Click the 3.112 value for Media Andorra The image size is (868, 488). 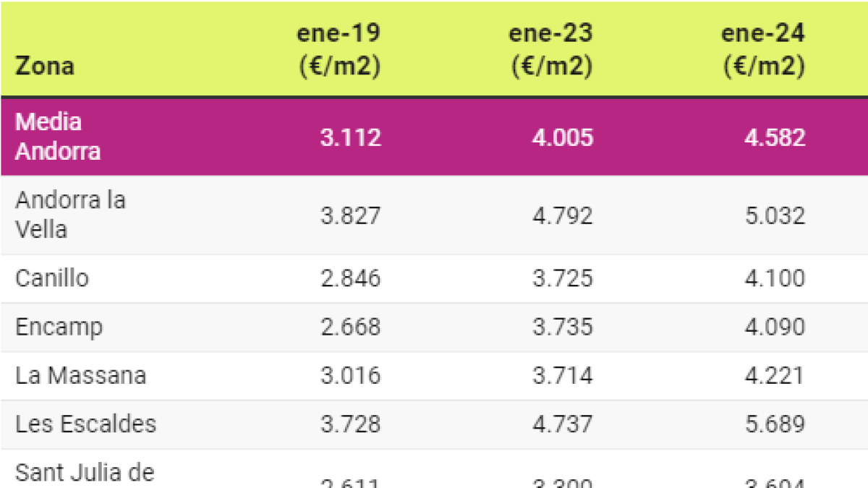pyautogui.click(x=351, y=137)
